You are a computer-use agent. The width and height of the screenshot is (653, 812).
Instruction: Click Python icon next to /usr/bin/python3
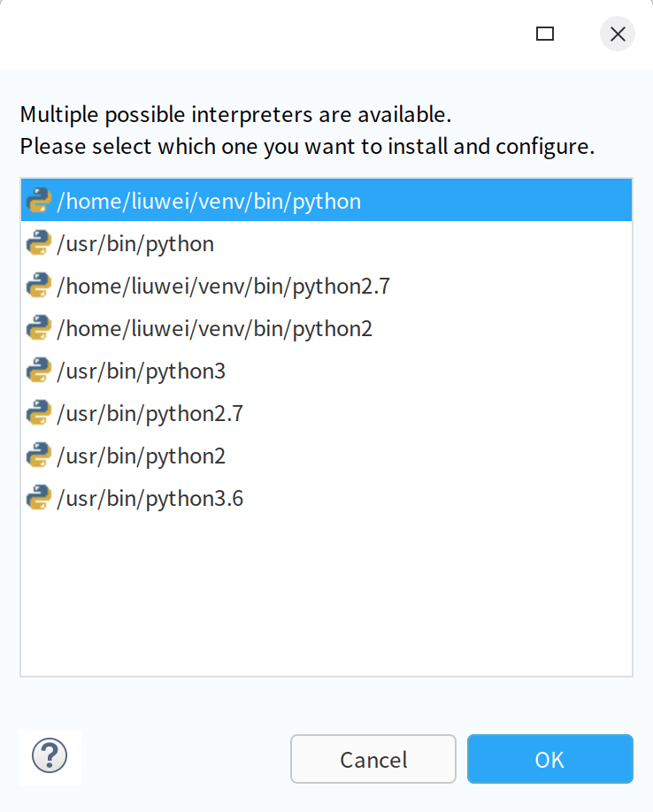click(38, 371)
